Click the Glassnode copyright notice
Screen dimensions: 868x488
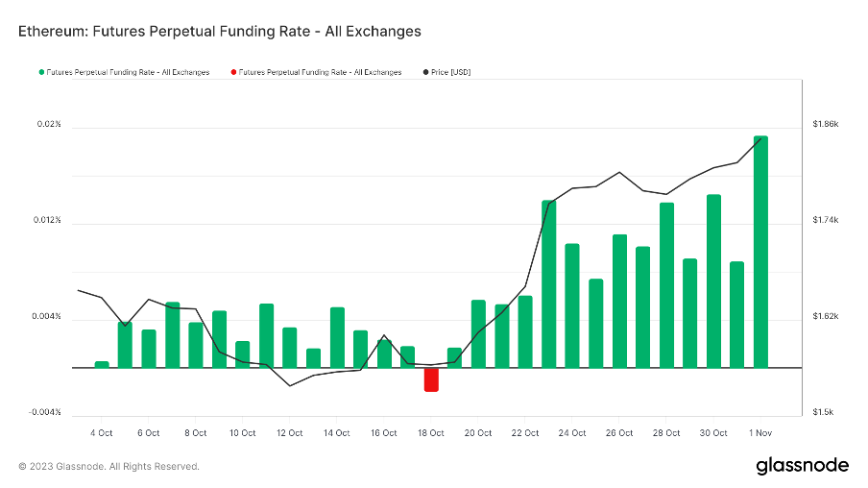pos(109,466)
